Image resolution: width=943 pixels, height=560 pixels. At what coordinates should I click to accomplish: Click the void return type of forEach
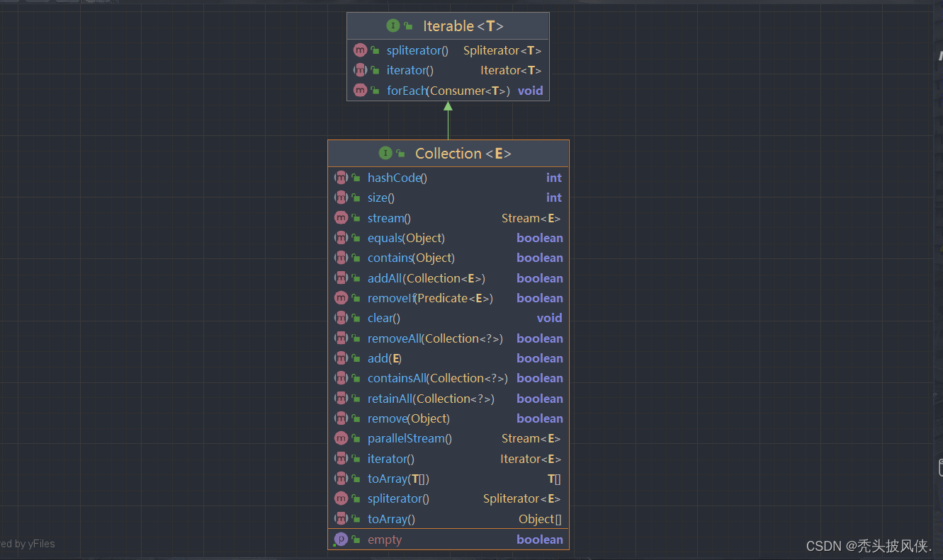point(530,91)
